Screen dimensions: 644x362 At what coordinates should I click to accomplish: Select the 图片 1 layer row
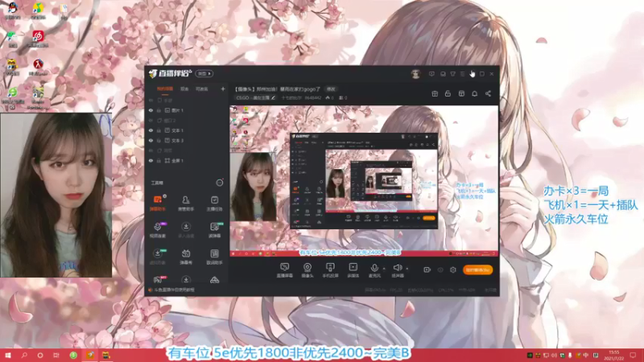(187, 110)
